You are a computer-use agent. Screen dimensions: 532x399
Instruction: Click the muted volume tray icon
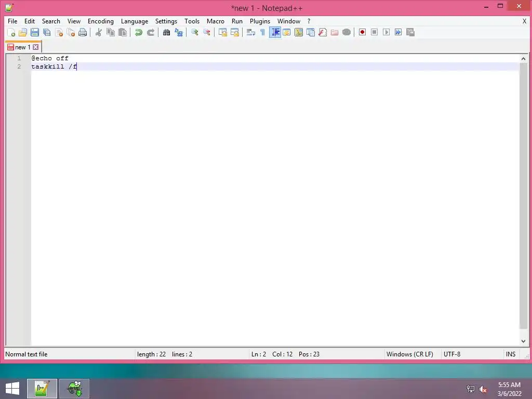point(483,389)
